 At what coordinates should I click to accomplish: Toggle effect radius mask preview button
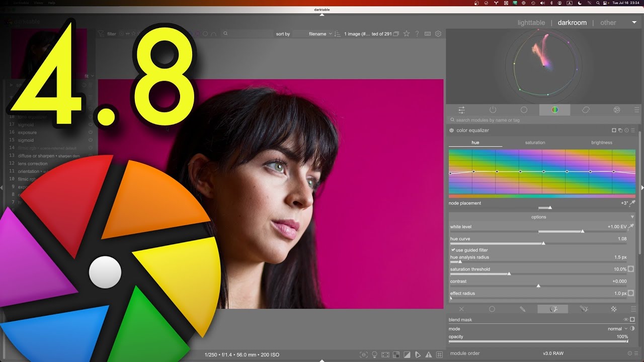coord(631,293)
